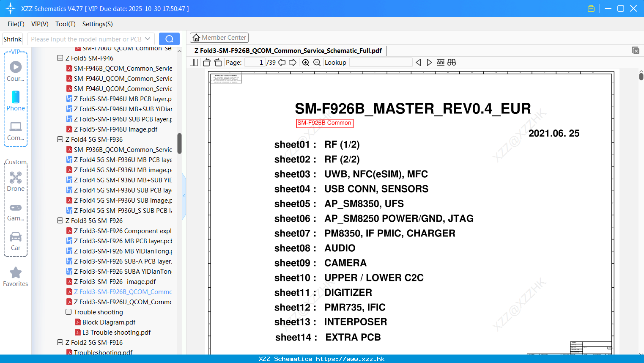Viewport: 644px width, 363px height.
Task: Click the file tree scrollbar thumb
Action: tap(179, 143)
